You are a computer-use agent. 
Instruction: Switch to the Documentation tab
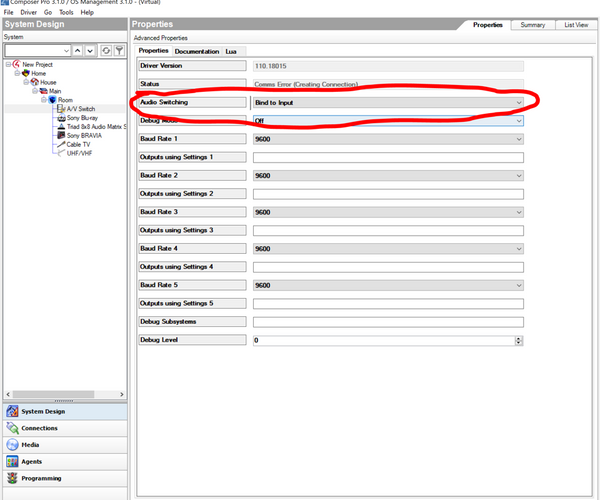pyautogui.click(x=197, y=51)
